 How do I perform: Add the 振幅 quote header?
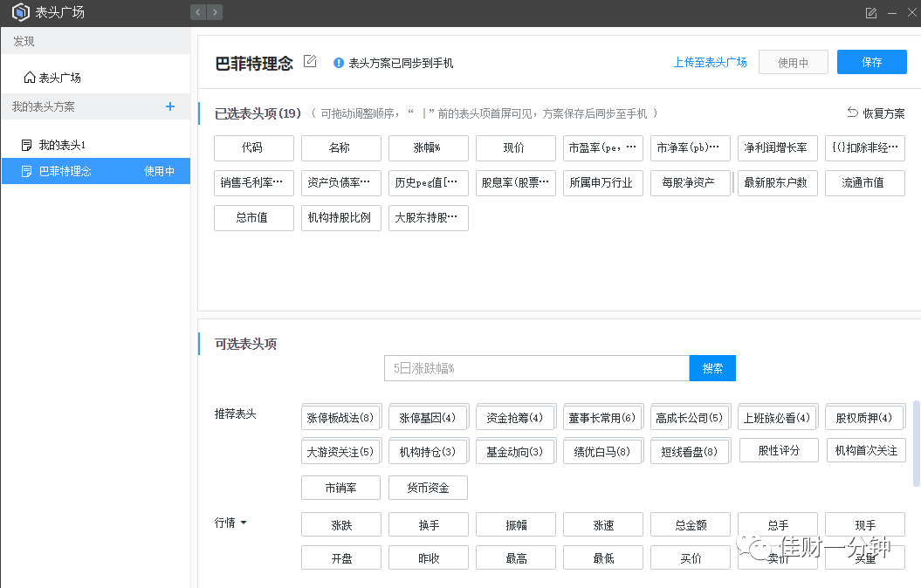516,524
